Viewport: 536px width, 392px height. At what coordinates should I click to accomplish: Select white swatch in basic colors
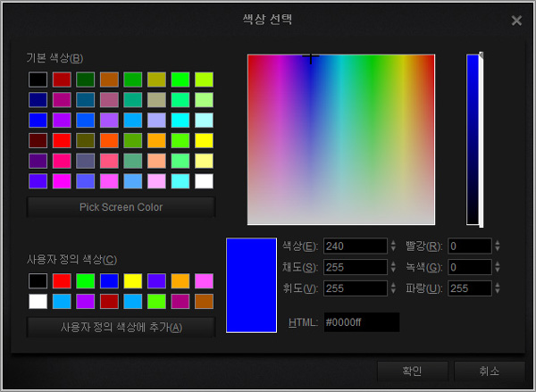click(x=204, y=180)
